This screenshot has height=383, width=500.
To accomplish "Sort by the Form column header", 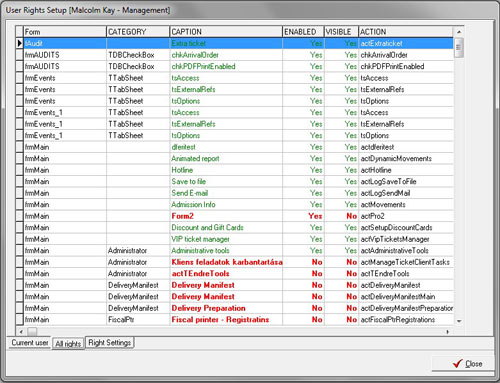I will pyautogui.click(x=65, y=32).
